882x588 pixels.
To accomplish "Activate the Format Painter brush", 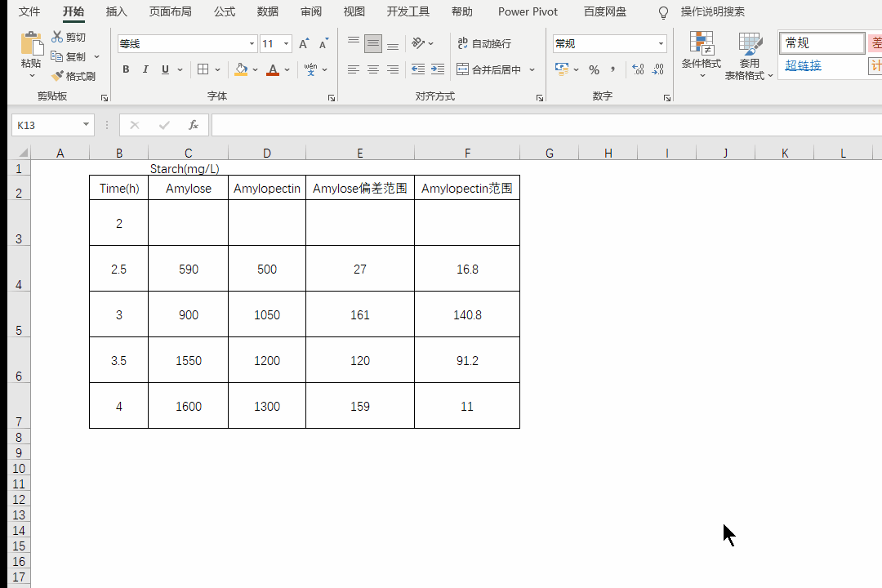I will tap(57, 76).
